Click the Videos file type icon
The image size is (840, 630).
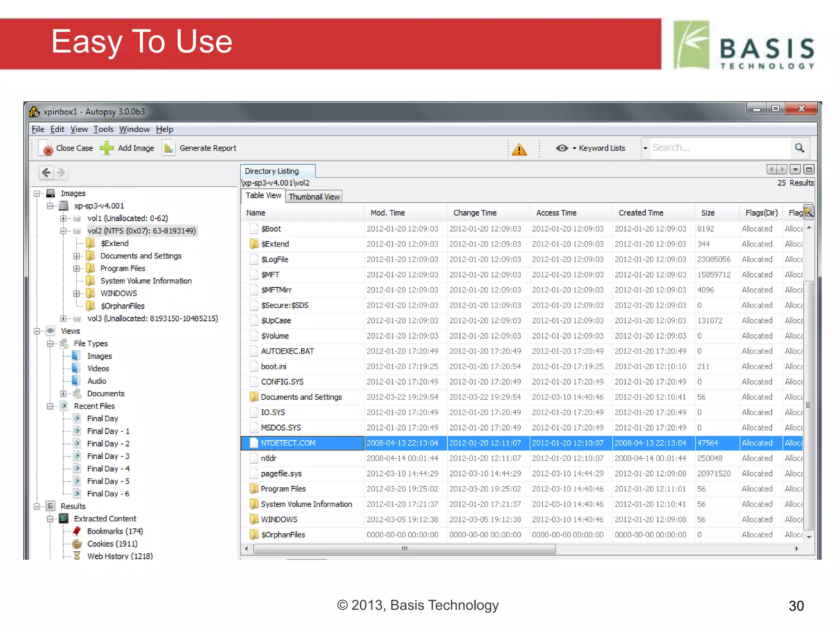76,368
